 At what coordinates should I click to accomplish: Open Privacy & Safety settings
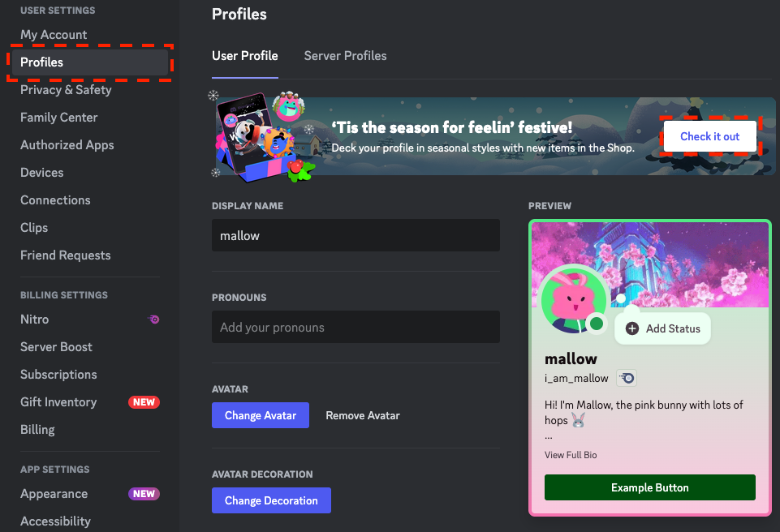(67, 90)
